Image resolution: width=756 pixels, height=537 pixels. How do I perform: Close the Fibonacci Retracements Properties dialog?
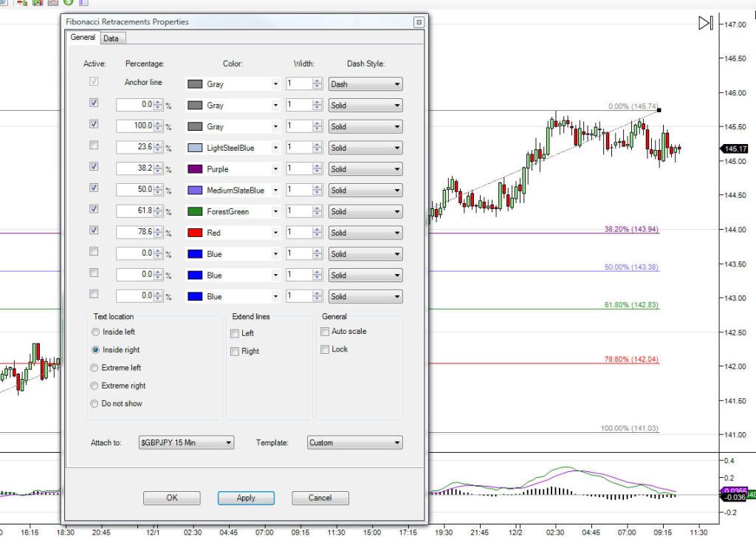(419, 22)
